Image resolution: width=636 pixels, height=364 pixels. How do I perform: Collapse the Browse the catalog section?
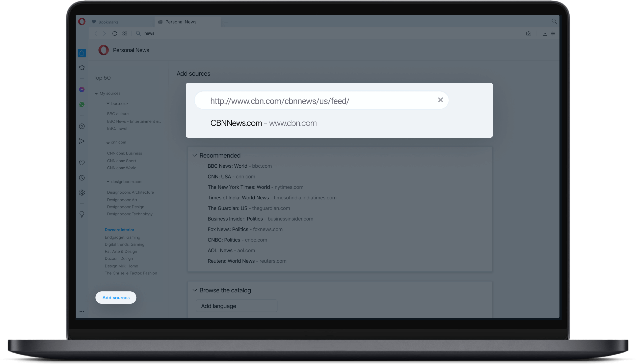pos(195,290)
